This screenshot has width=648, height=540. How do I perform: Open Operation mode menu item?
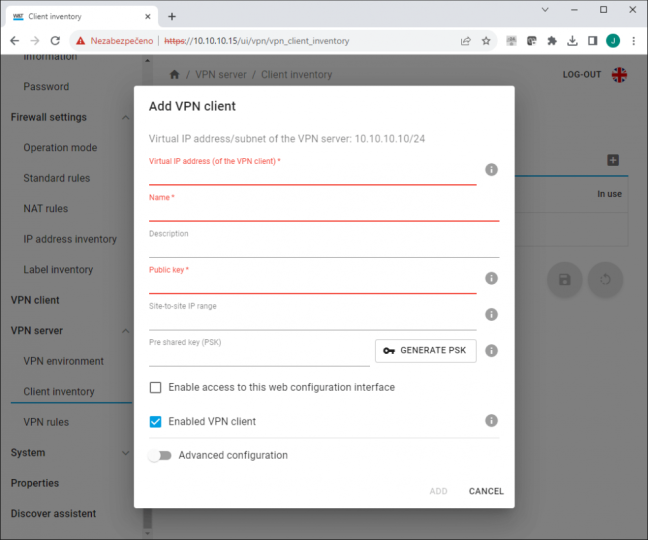click(60, 147)
